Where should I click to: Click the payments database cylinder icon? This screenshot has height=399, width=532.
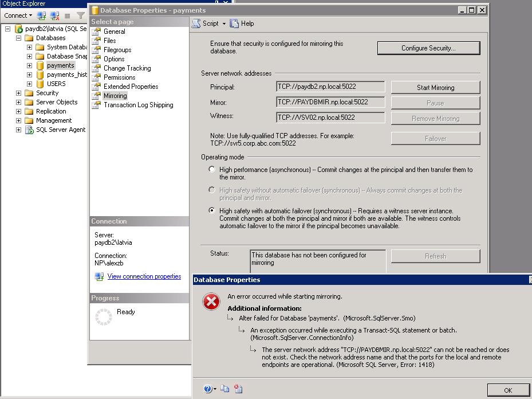tap(40, 65)
